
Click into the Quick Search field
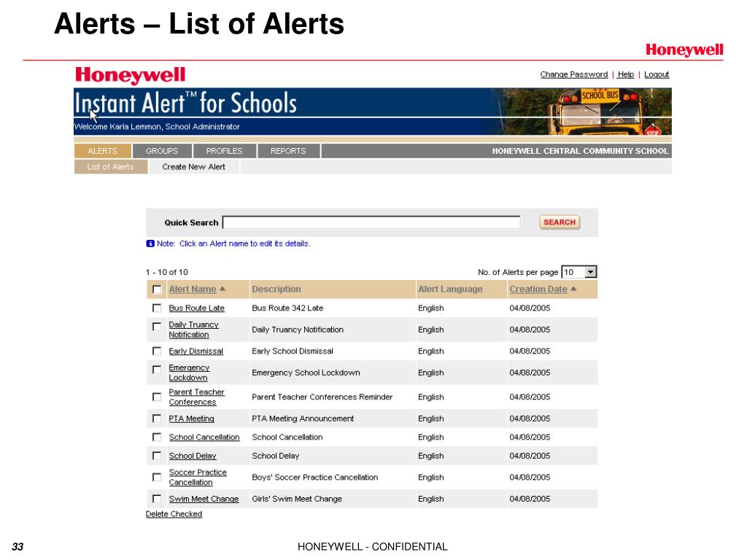pos(371,222)
